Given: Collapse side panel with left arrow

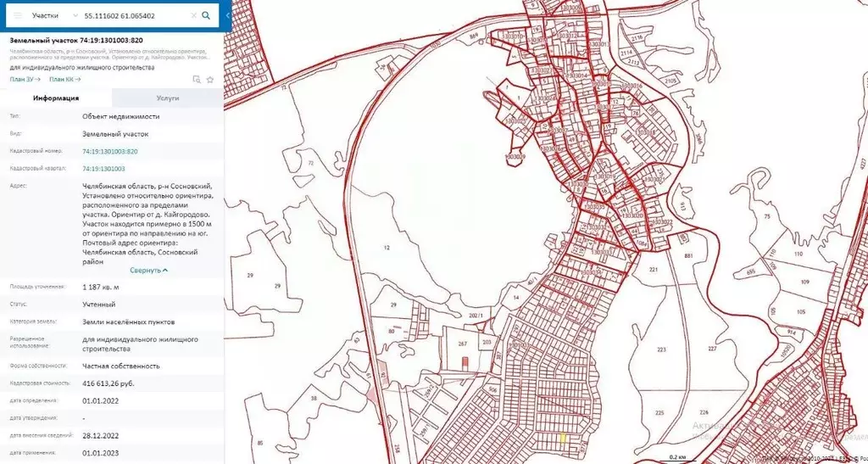Looking at the screenshot, I should 227,15.
